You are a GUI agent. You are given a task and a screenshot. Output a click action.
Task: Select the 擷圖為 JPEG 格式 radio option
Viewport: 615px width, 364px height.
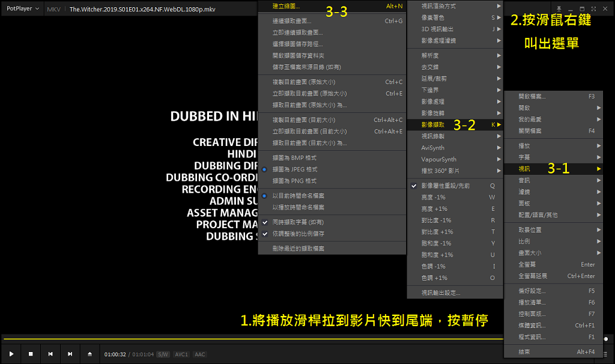(x=332, y=169)
